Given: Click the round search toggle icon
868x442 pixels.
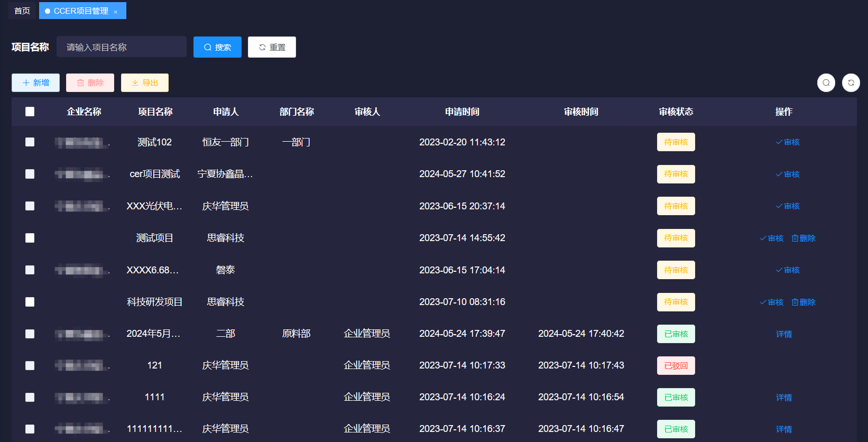Looking at the screenshot, I should [826, 82].
